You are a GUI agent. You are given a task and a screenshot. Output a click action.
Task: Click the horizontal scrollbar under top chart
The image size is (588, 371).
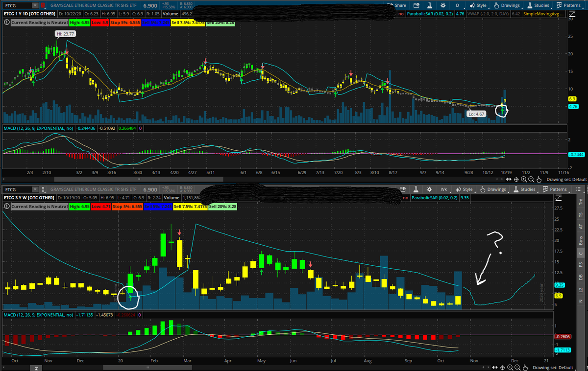pos(139,179)
